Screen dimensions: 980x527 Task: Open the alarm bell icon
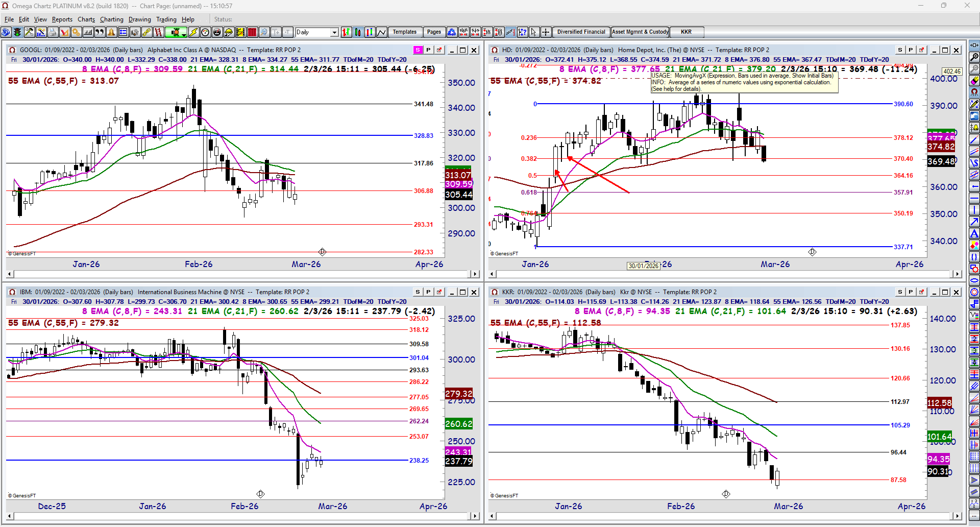[x=111, y=32]
